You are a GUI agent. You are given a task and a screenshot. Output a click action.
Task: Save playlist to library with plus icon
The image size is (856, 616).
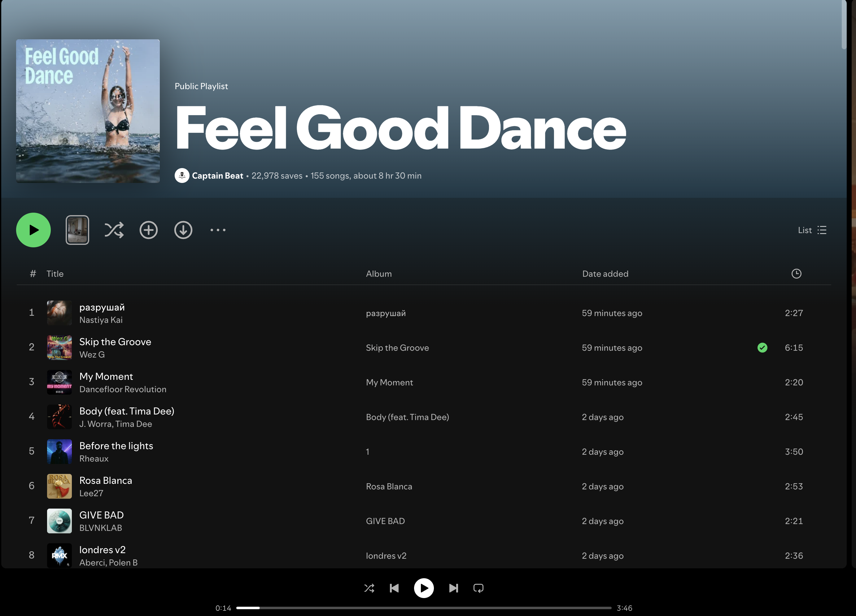point(149,230)
